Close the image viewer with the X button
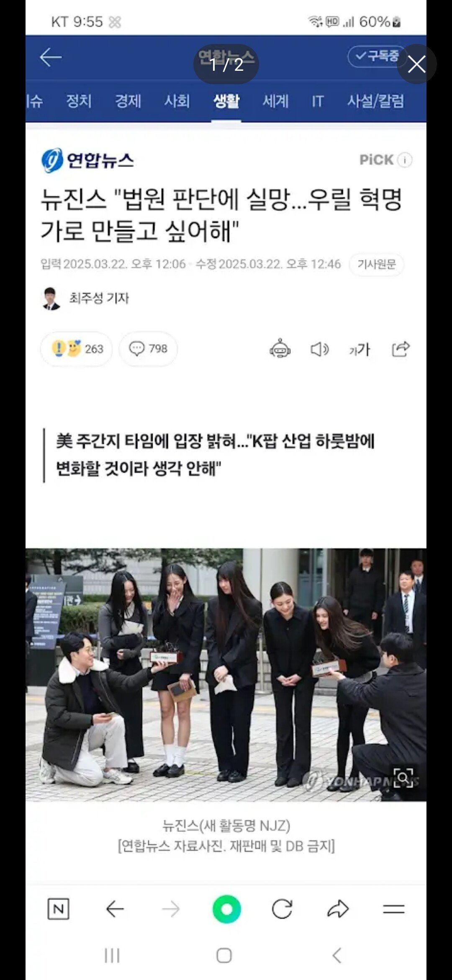 click(416, 64)
